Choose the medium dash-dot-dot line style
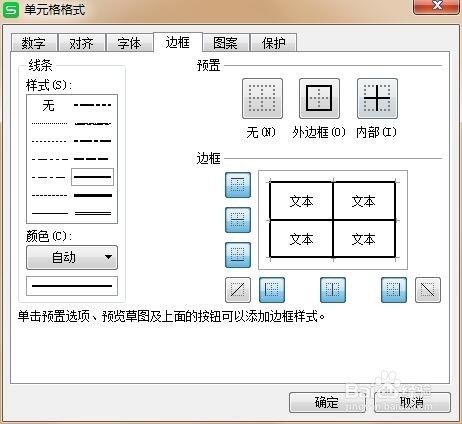 (93, 105)
